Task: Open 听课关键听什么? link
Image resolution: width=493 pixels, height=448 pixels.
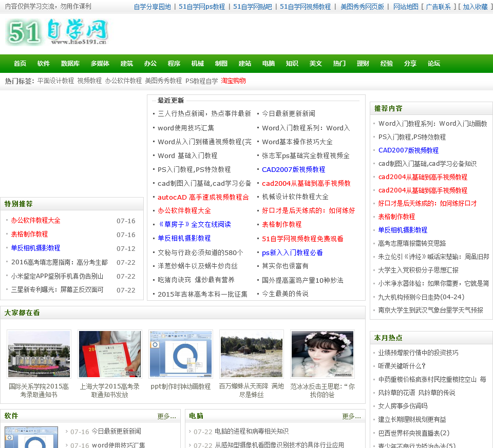Action: [402, 366]
